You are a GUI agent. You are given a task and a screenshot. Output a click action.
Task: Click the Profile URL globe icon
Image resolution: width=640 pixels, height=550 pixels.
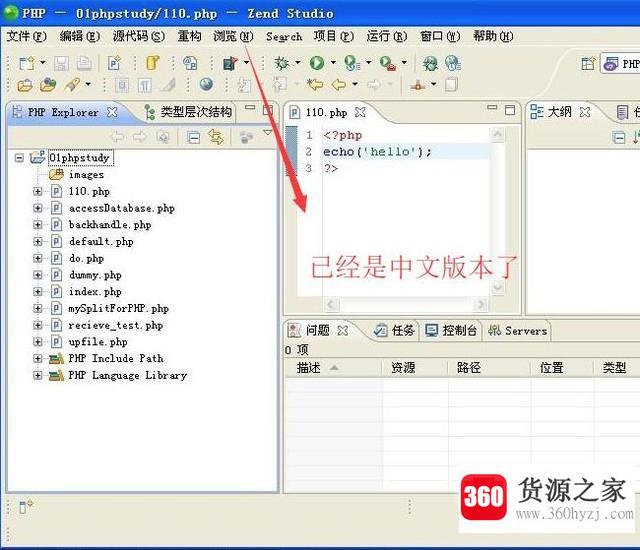pos(453,63)
